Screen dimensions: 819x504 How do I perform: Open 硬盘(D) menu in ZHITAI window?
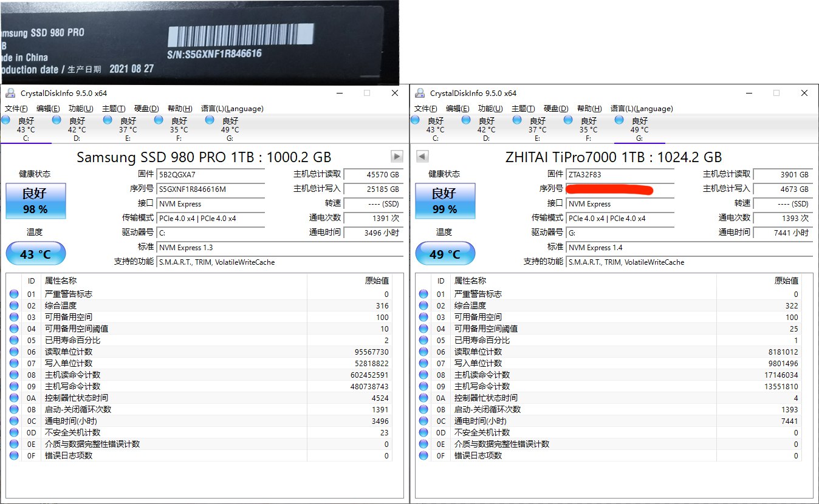click(556, 109)
